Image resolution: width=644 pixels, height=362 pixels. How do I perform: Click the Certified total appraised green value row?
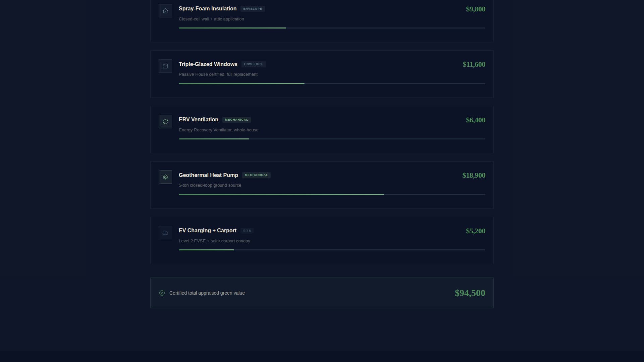point(322,293)
